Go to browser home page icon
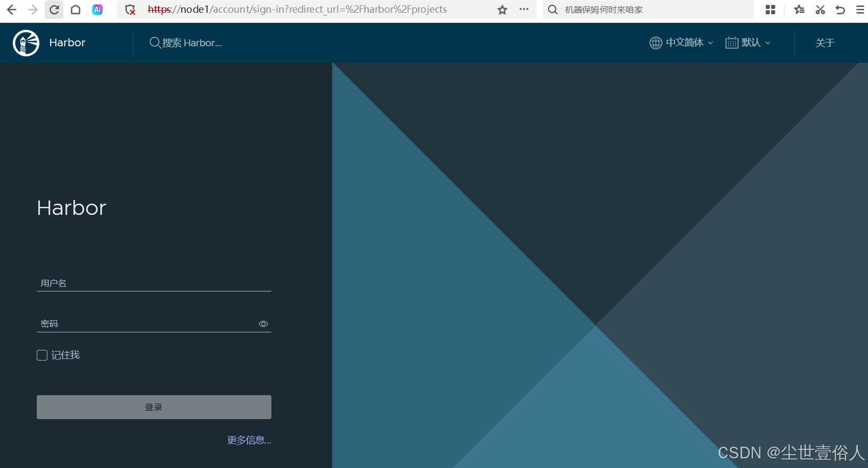The width and height of the screenshot is (868, 468). 76,10
